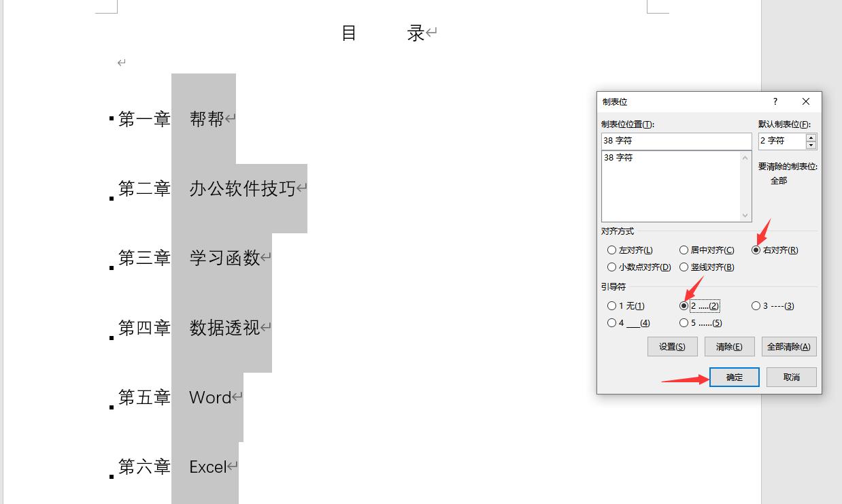842x504 pixels.
Task: Select the 左对齐 alignment option
Action: click(611, 250)
